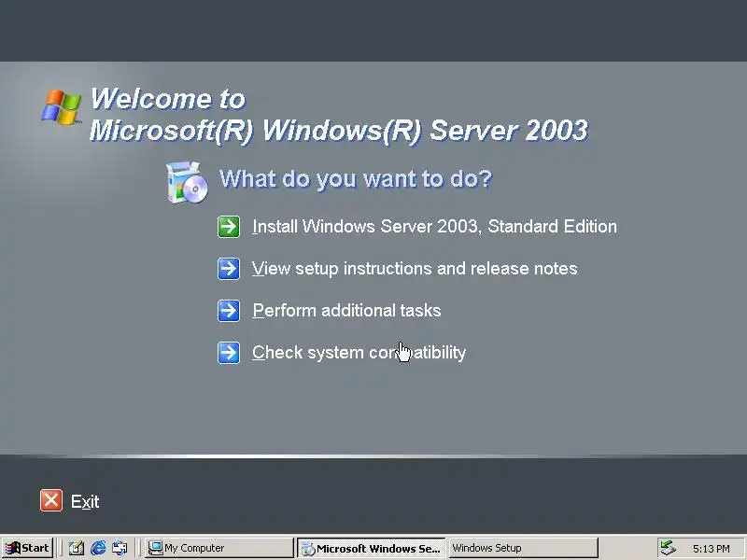Click the blue arrow icon beside Perform additional tasks
Viewport: 747px width, 560px height.
click(x=229, y=311)
